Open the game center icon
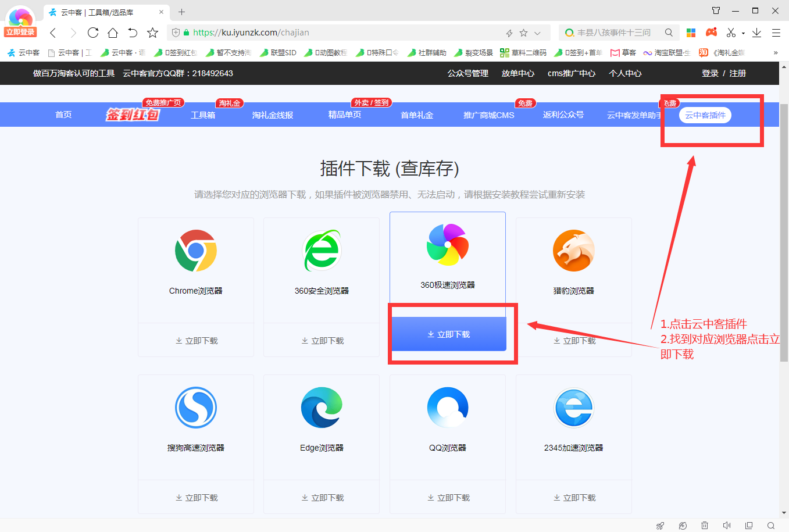The image size is (789, 532). [x=711, y=32]
